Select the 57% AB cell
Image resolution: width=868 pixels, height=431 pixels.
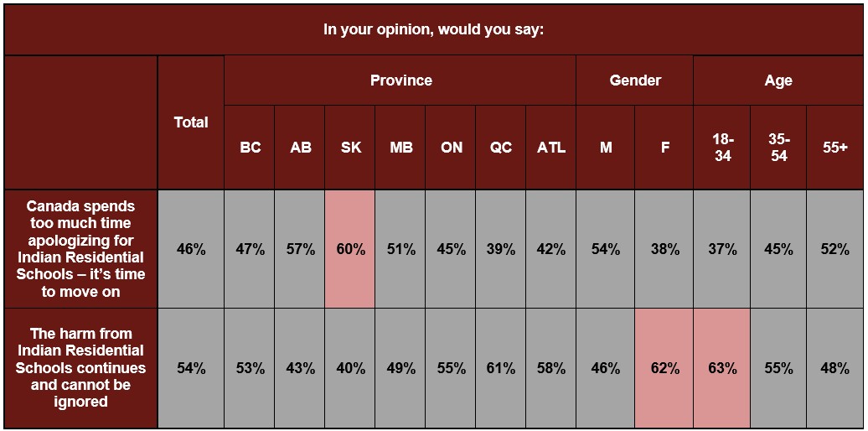coord(300,249)
